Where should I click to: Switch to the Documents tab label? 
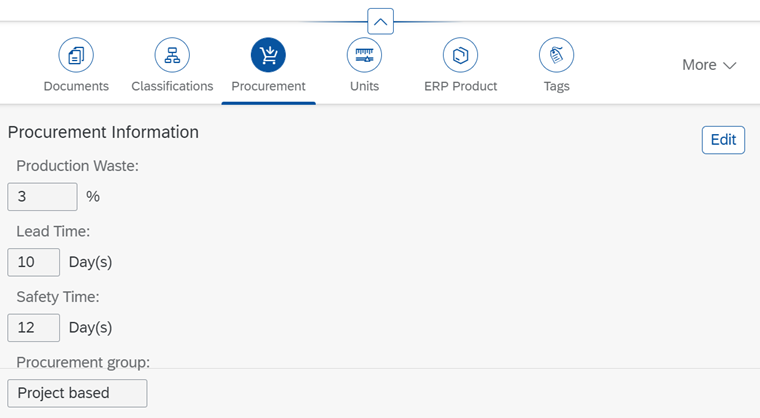76,86
